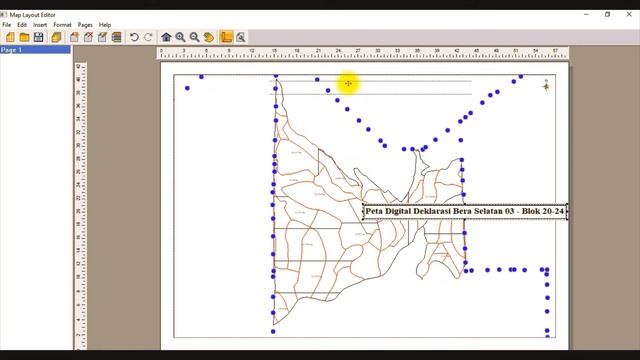The width and height of the screenshot is (640, 360).
Task: Open a layout using the folder icon
Action: [24, 37]
